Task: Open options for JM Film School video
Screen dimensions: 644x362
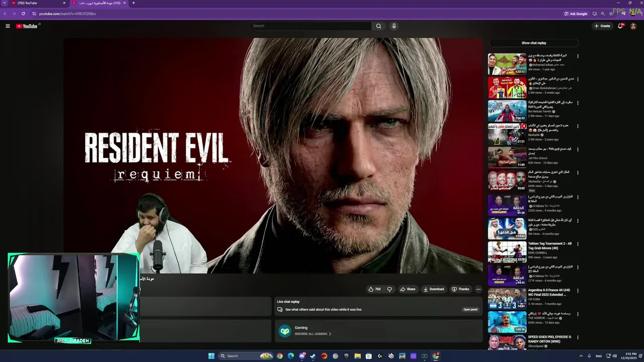Action: pos(578,149)
